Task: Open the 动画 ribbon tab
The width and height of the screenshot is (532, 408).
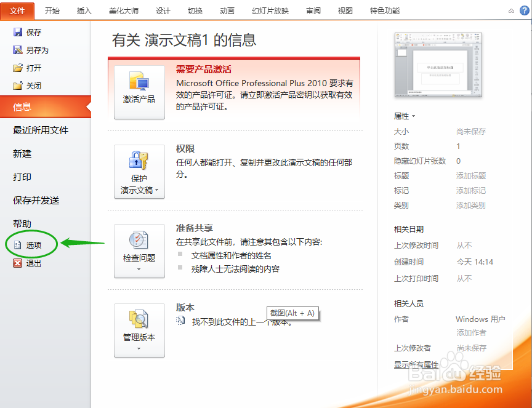Action: 227,11
